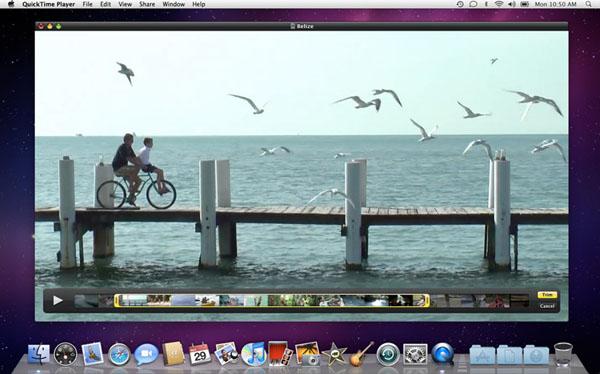This screenshot has width=600, height=374.
Task: Close the Belize window
Action: click(41, 26)
